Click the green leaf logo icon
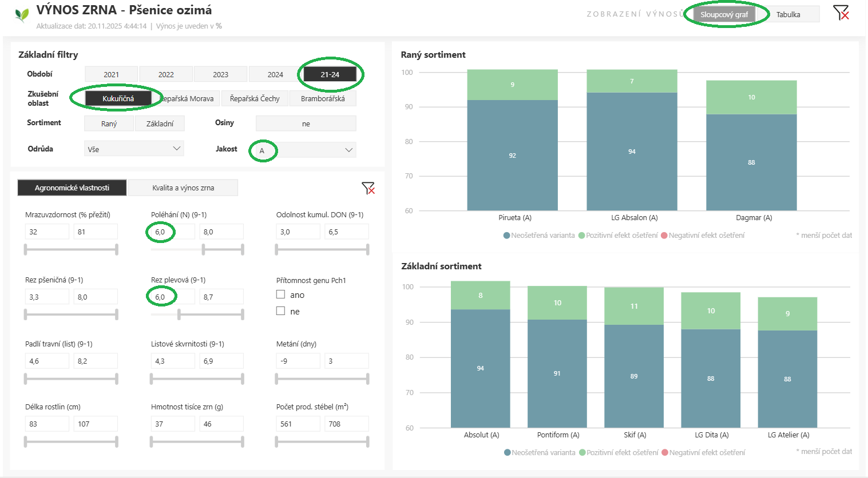The image size is (868, 478). [x=22, y=15]
